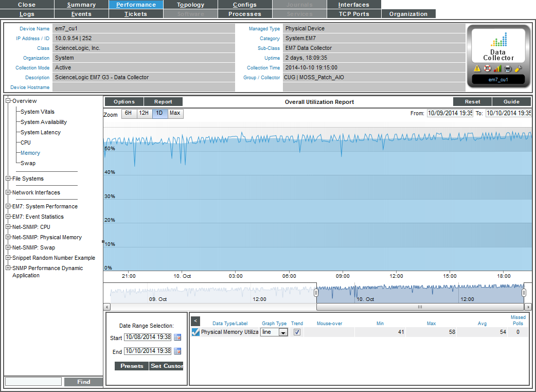Click the Start date input field
This screenshot has width=536, height=392.
(148, 337)
